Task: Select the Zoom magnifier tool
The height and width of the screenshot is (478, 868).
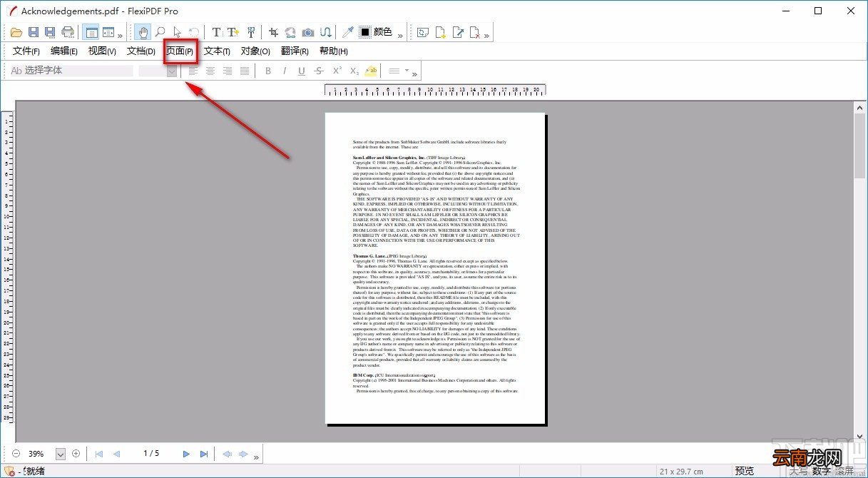Action: click(x=160, y=32)
